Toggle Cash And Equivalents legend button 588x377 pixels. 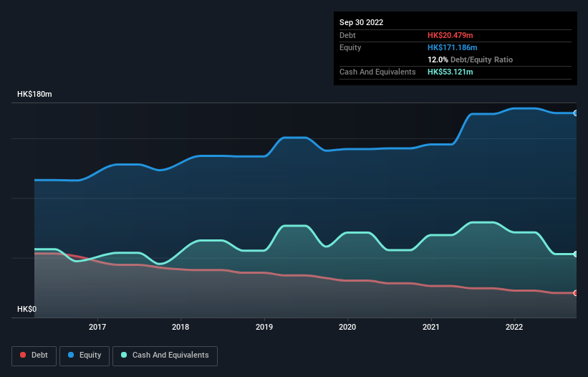point(165,355)
